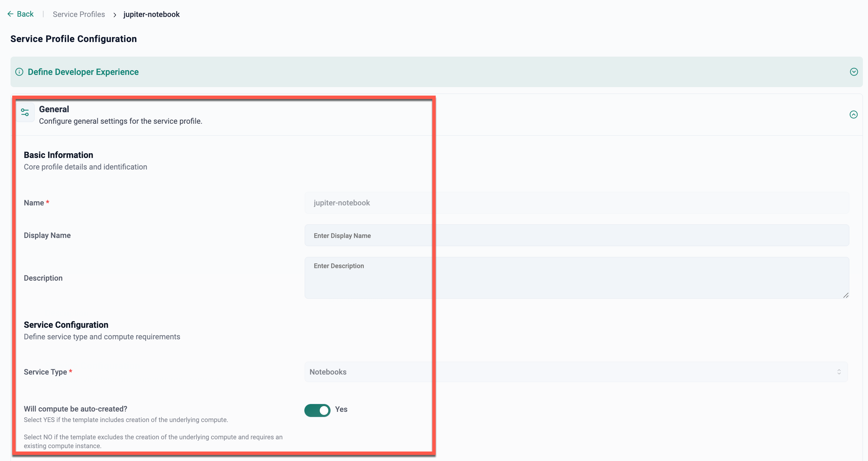Click the breadcrumb chevron separator

(115, 15)
